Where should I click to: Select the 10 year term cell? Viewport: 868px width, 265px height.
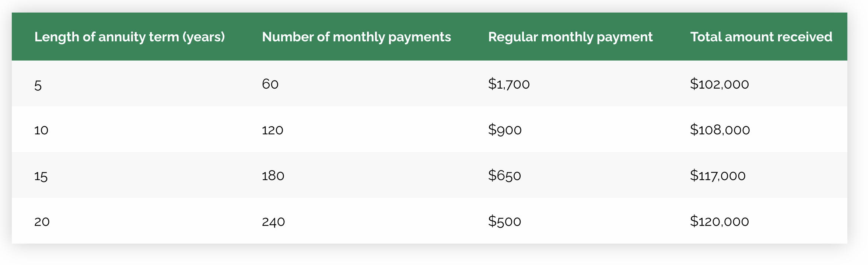(41, 130)
